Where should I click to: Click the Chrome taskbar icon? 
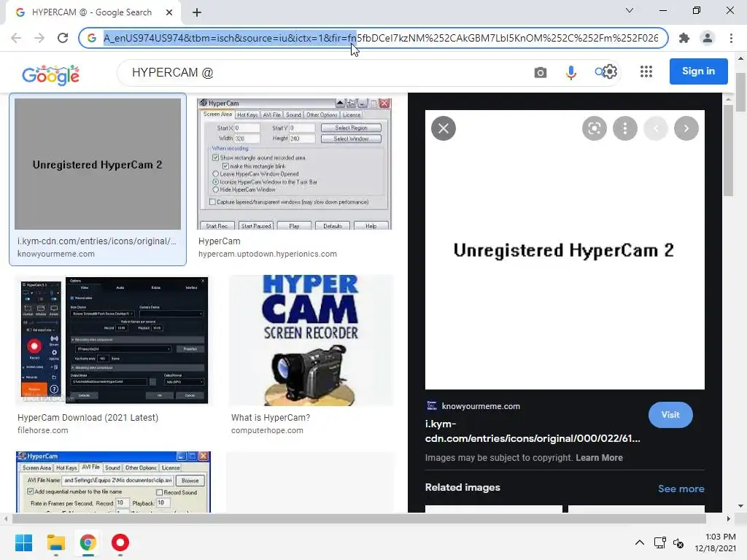click(x=88, y=542)
